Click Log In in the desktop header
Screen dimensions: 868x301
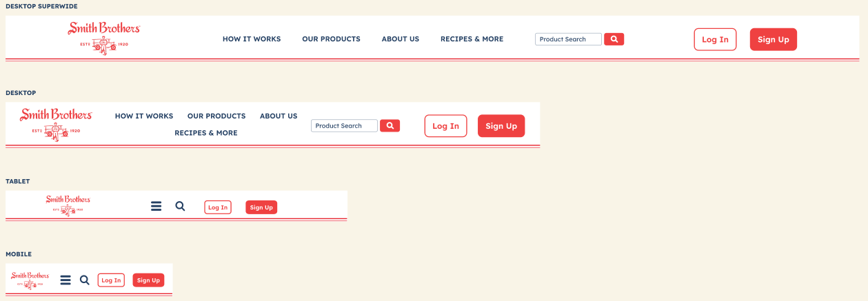445,126
